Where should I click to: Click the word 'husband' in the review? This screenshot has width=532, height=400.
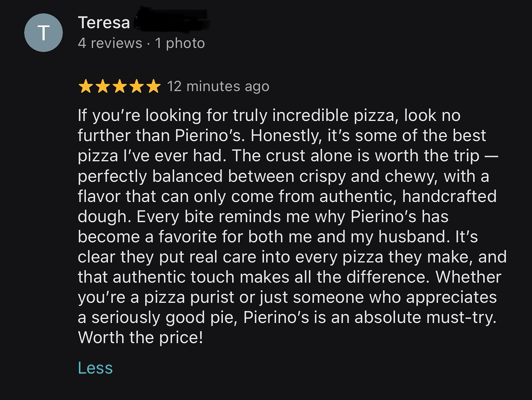pyautogui.click(x=412, y=237)
